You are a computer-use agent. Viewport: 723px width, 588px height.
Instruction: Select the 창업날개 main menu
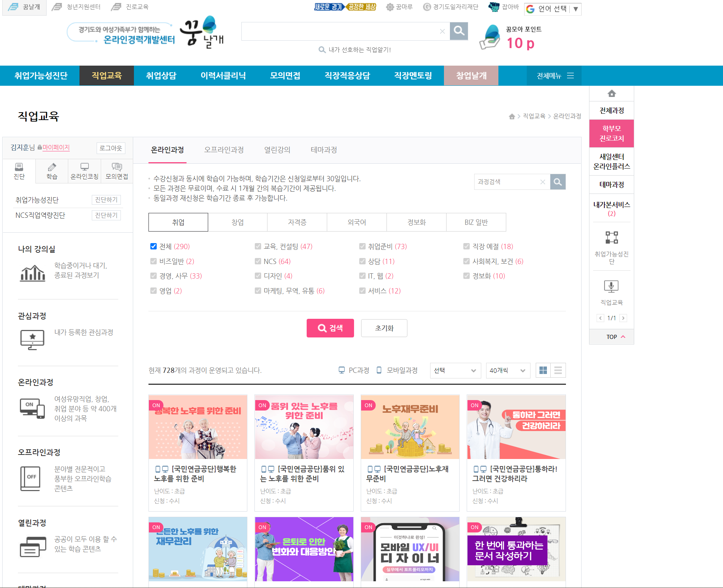tap(471, 76)
